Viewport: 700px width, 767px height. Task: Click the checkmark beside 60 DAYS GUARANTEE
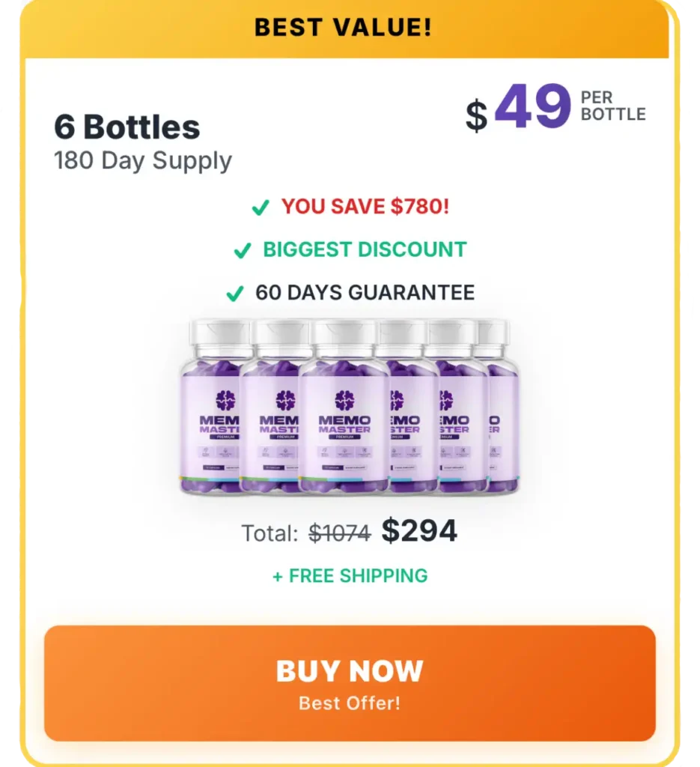pos(235,294)
